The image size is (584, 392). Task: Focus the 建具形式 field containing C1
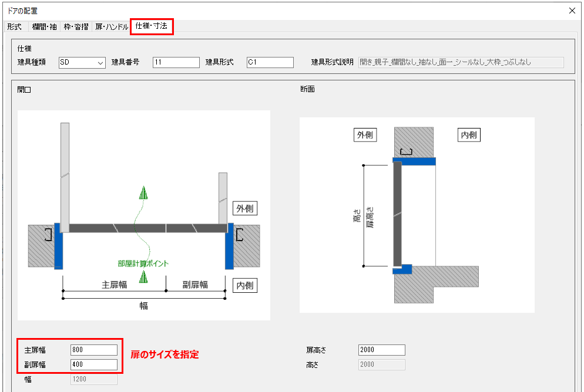pos(270,63)
